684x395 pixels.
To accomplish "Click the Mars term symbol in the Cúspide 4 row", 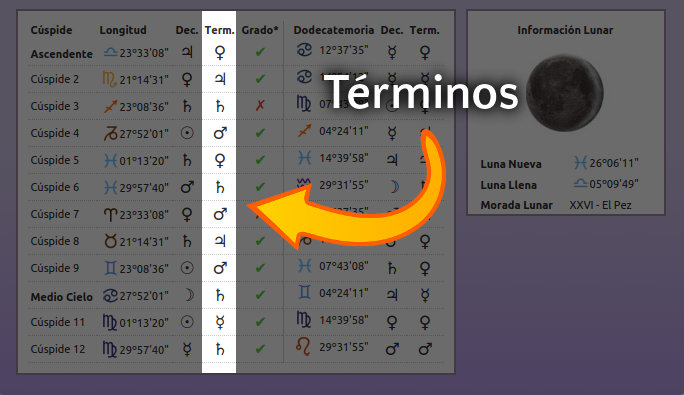I will coord(220,133).
